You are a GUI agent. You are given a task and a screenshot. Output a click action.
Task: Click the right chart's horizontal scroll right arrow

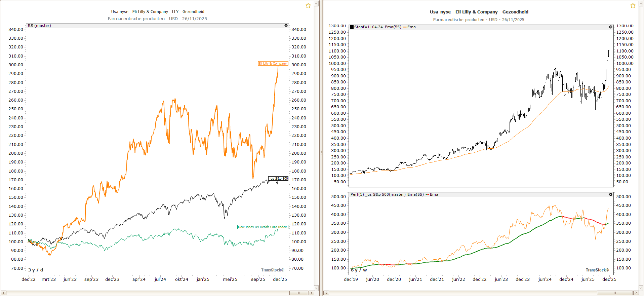tap(636, 293)
